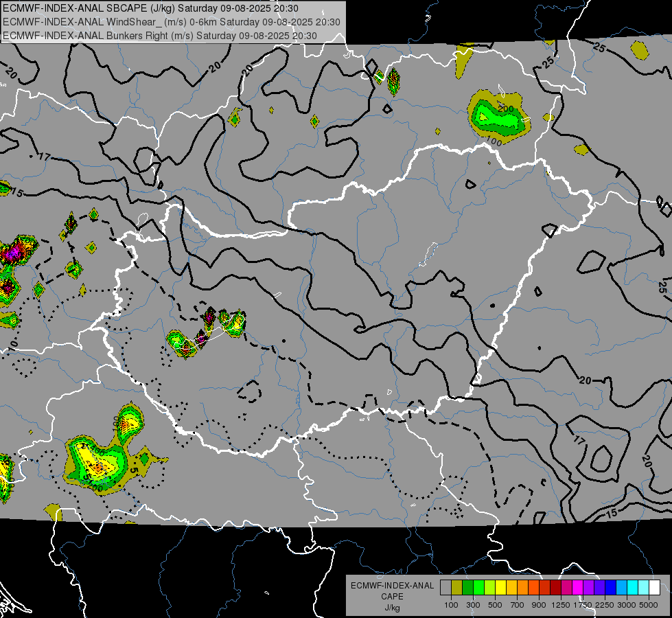
Task: Select the white swatch ending the legend
Action: [x=654, y=588]
